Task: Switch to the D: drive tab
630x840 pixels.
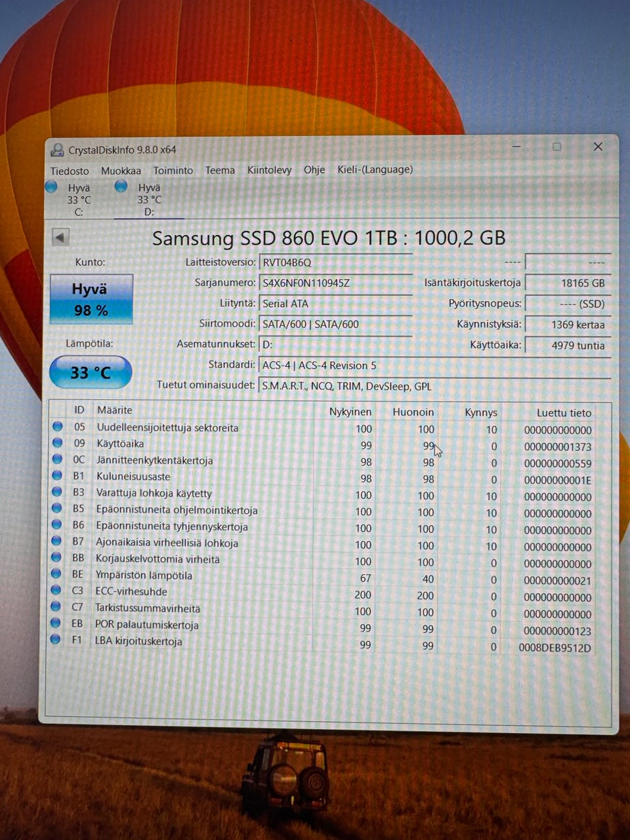Action: (149, 199)
